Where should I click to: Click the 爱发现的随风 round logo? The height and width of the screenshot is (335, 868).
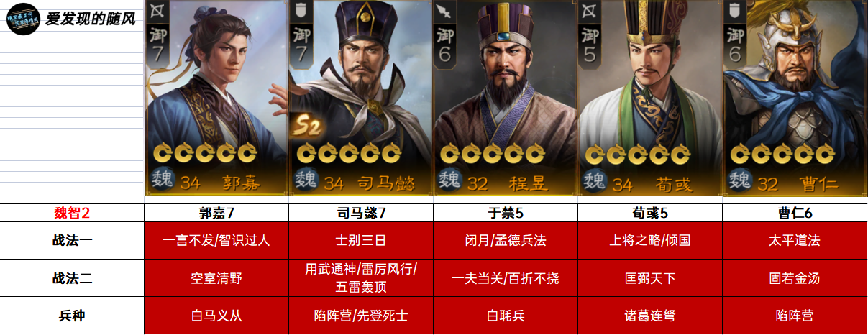point(23,19)
